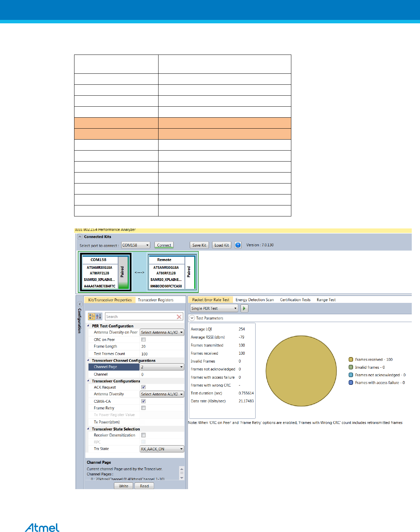Click the blue help question mark icon
Viewport: 420px width, 532px height.
(238, 245)
